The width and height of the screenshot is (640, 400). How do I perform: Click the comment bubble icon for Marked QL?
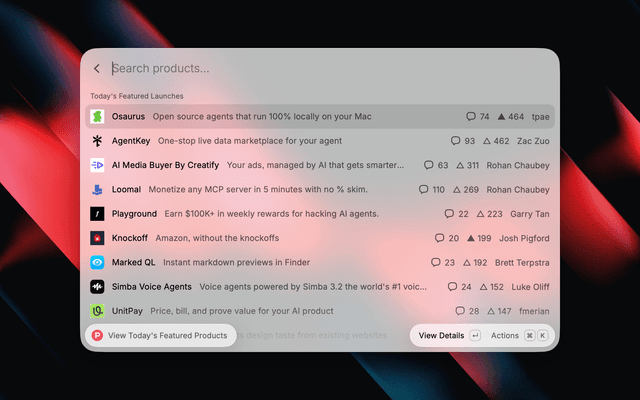[436, 262]
